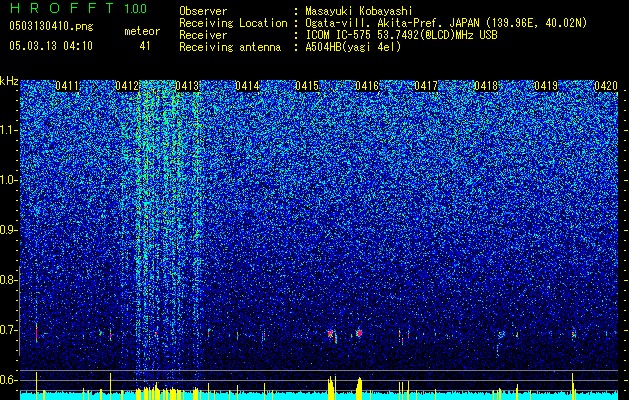Click the 'Receiving Location' label
The image size is (629, 400).
[233, 23]
